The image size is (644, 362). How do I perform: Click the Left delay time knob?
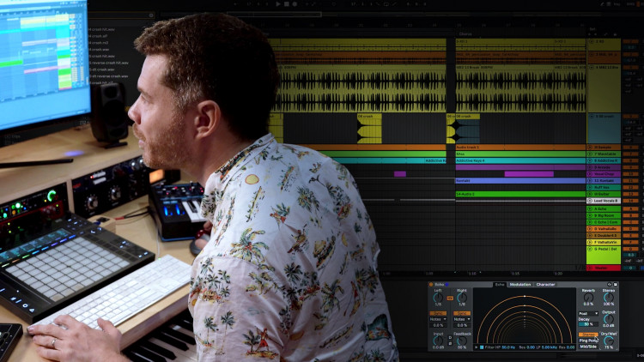coord(438,298)
